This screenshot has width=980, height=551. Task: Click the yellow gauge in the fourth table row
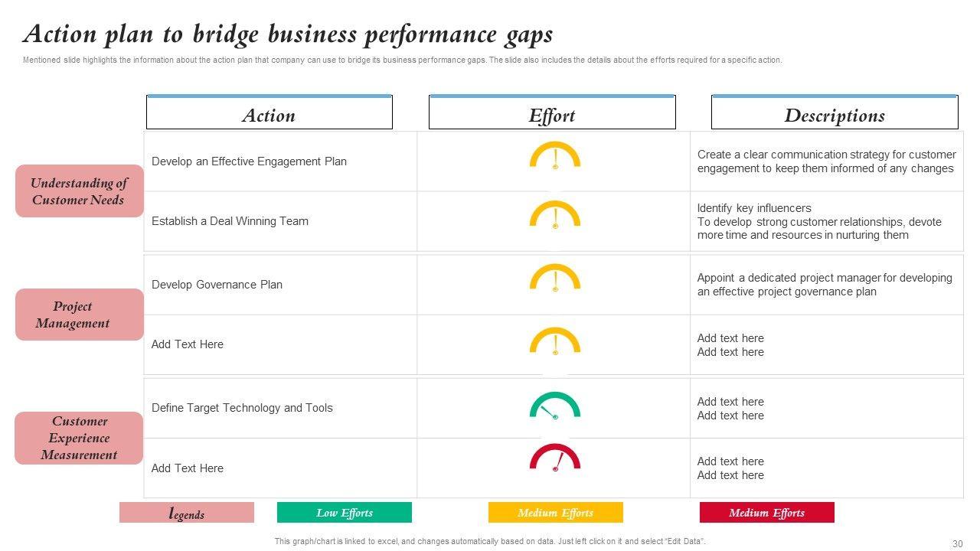click(555, 341)
